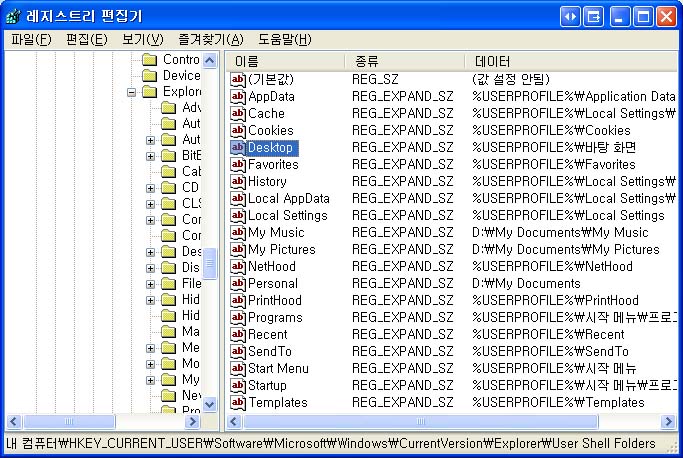Sort by the 종류 column header
Screen dimensions: 683x458
click(x=405, y=61)
